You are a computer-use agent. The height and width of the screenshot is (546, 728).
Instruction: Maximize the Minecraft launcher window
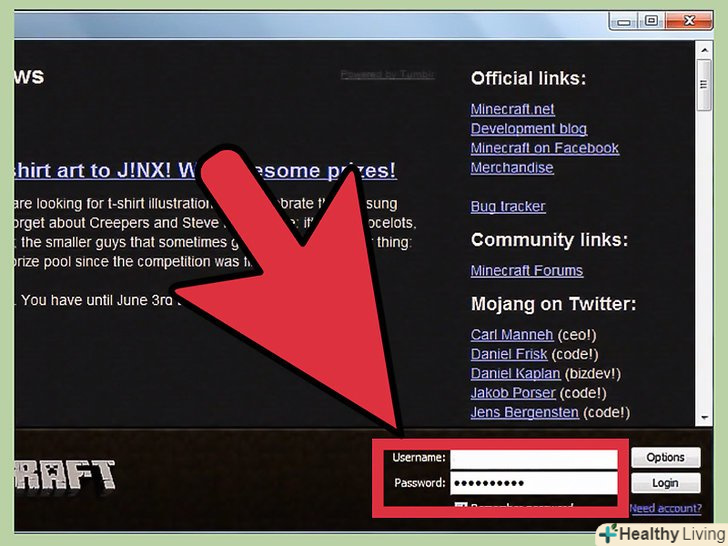(651, 21)
